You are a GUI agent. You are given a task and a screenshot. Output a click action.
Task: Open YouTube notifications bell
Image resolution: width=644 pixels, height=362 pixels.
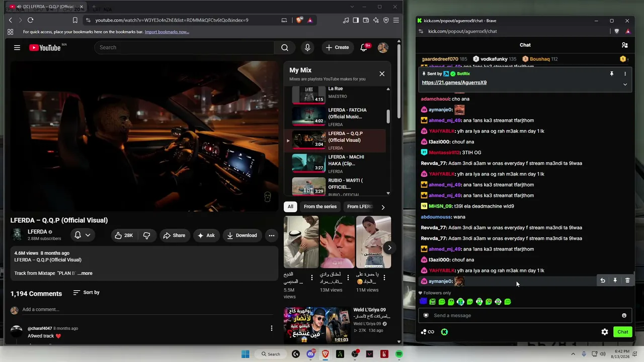click(x=364, y=47)
